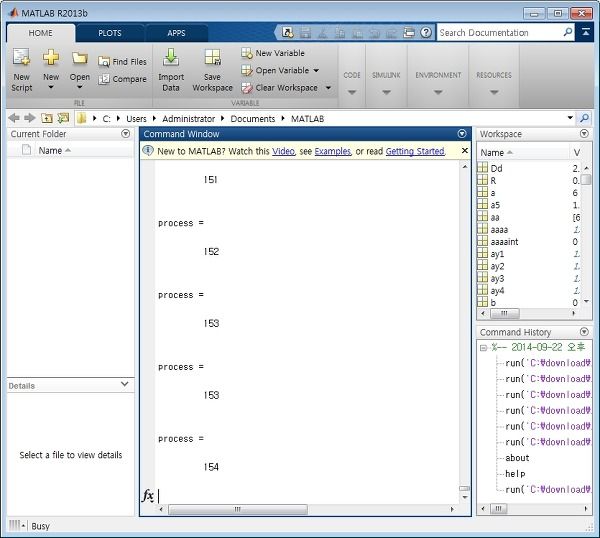Open the Examples link in banner
The width and height of the screenshot is (600, 538).
click(x=333, y=151)
